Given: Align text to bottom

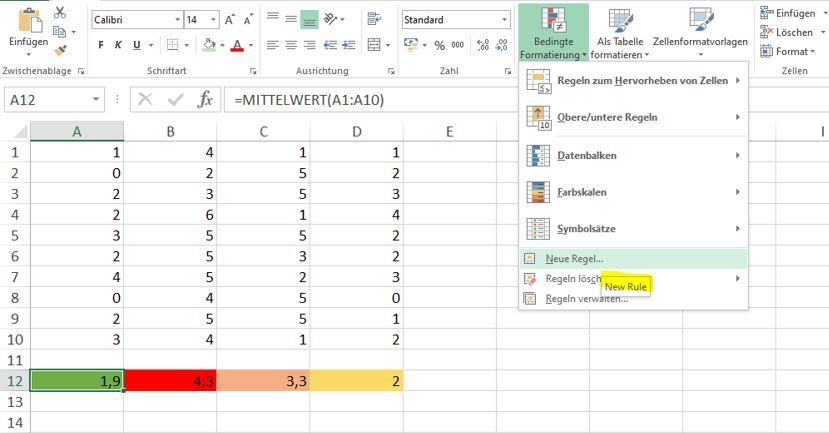Looking at the screenshot, I should tap(309, 20).
